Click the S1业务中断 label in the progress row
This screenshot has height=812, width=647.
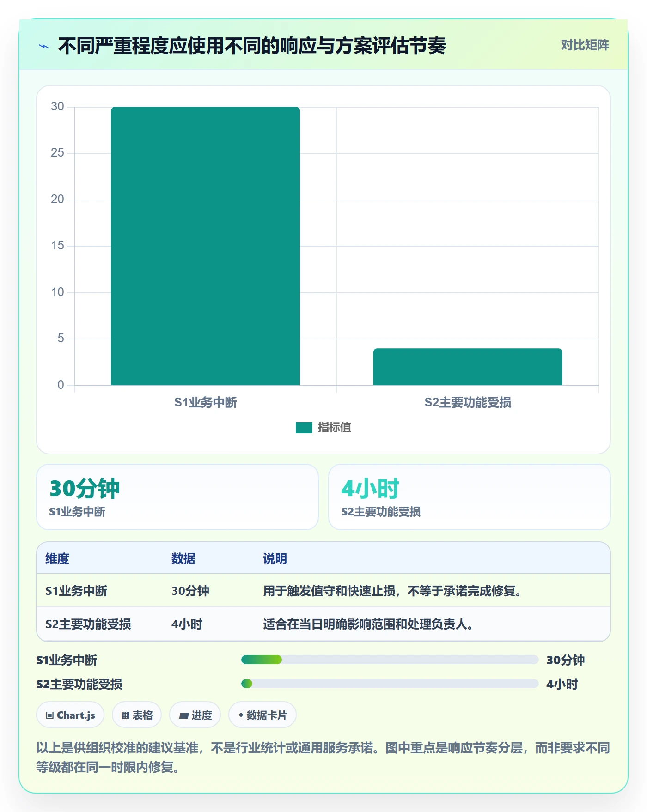point(67,660)
